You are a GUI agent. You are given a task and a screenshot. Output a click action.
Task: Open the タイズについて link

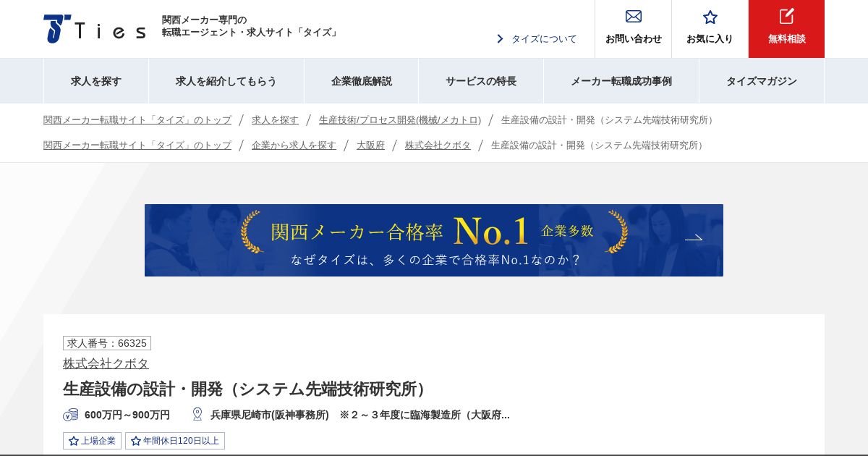pyautogui.click(x=544, y=39)
